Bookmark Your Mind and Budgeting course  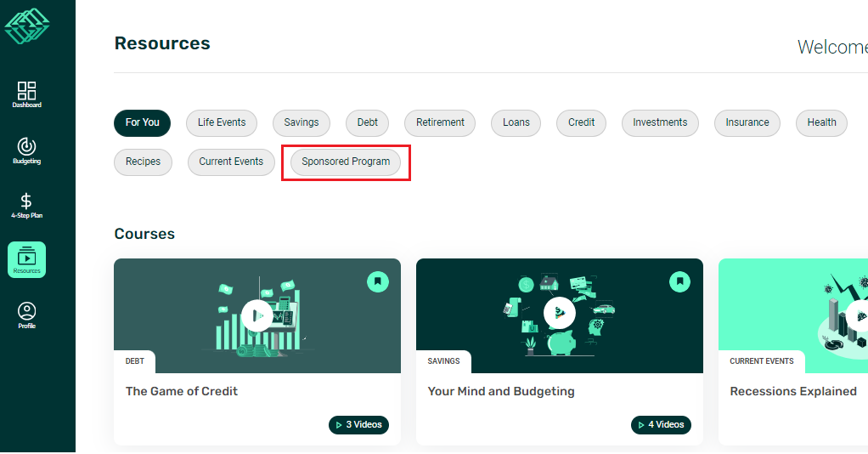pos(679,281)
